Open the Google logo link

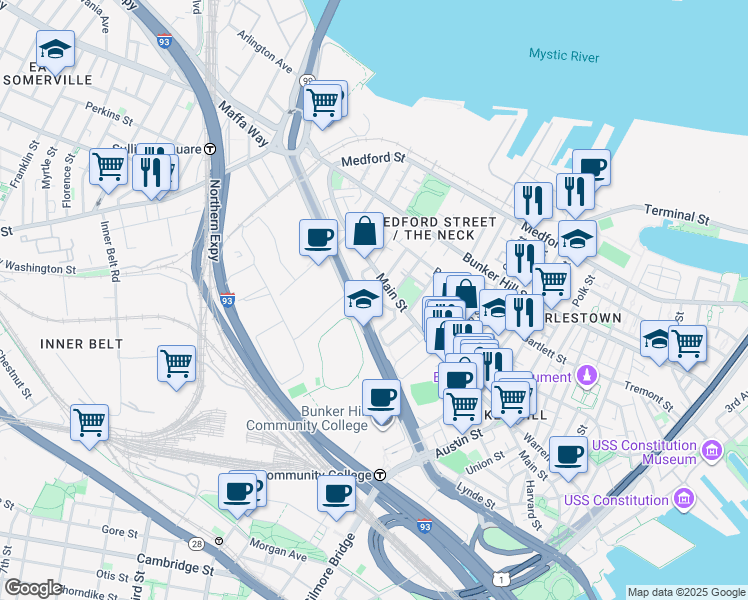pyautogui.click(x=33, y=589)
